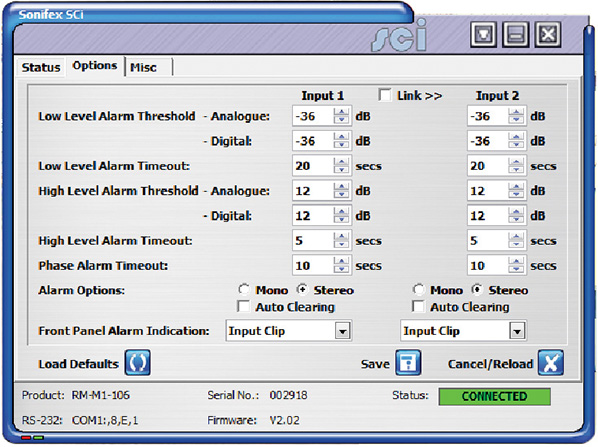Decrease Input 1 High Level Analogue threshold
This screenshot has height=447, width=598.
pyautogui.click(x=341, y=195)
